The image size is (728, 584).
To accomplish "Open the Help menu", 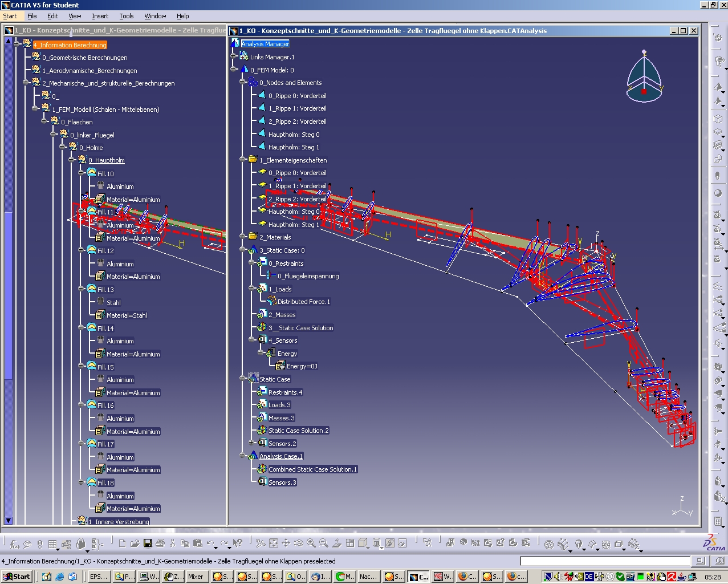I will click(182, 16).
